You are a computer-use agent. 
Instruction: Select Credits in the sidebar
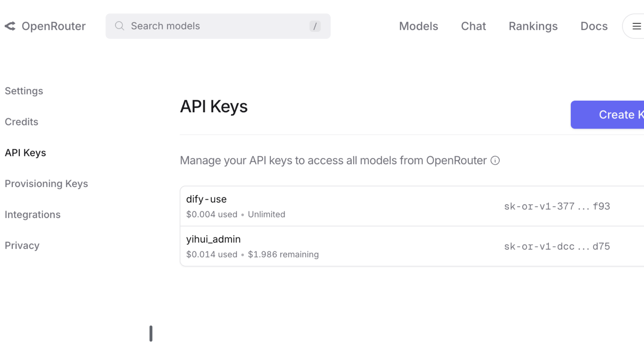pyautogui.click(x=22, y=122)
